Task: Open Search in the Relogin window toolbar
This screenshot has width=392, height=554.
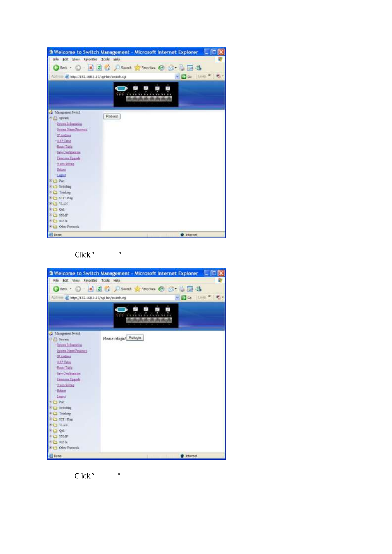Action: point(123,289)
